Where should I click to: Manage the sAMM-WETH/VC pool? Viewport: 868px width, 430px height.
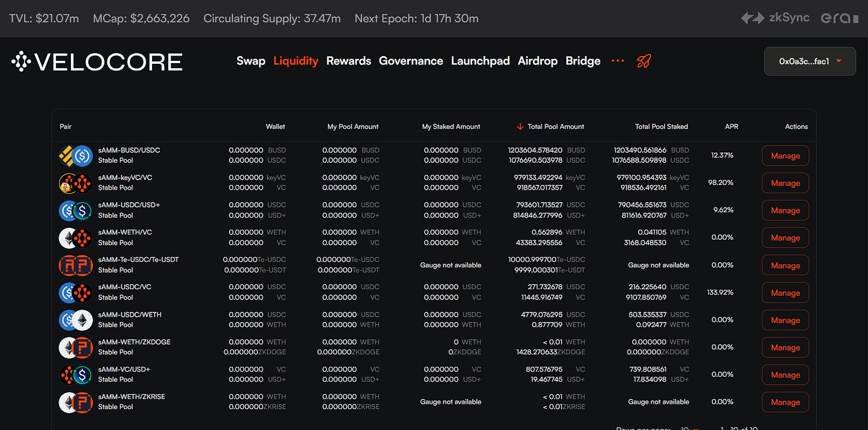coord(785,238)
